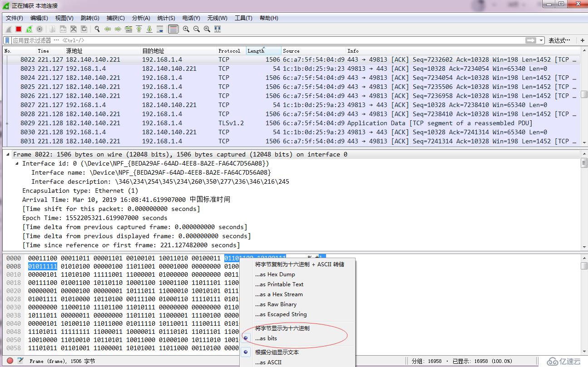Stop the running packet capture

[19, 29]
